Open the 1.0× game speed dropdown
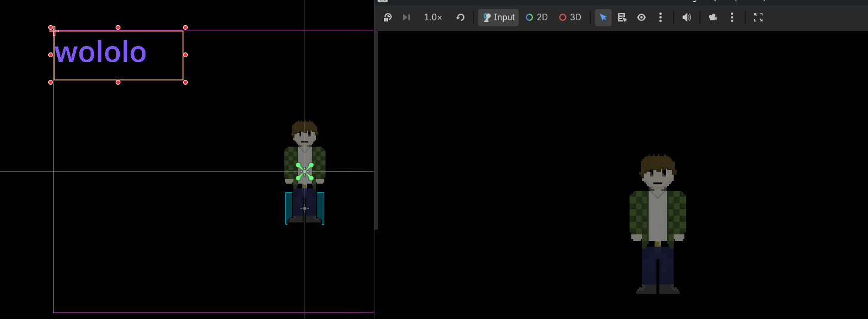This screenshot has width=868, height=319. 433,17
